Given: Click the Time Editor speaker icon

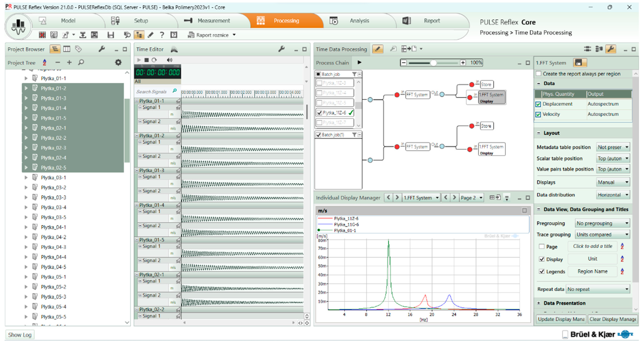Looking at the screenshot, I should pyautogui.click(x=170, y=60).
